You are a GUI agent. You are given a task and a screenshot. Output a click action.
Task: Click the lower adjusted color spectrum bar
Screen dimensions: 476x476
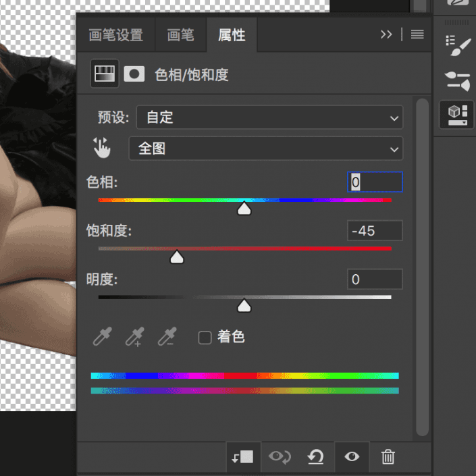(244, 391)
